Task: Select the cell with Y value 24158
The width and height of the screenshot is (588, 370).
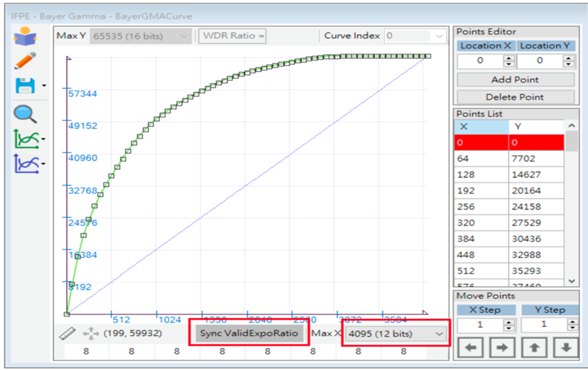Action: point(537,207)
